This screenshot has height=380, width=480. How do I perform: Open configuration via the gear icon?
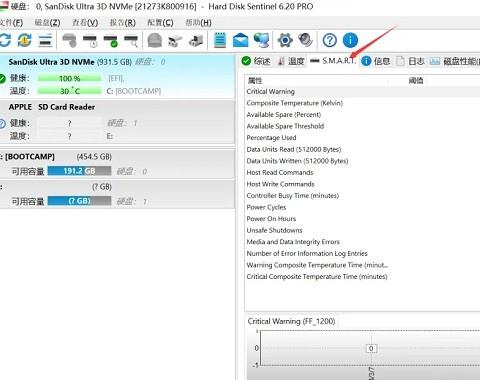pos(285,40)
